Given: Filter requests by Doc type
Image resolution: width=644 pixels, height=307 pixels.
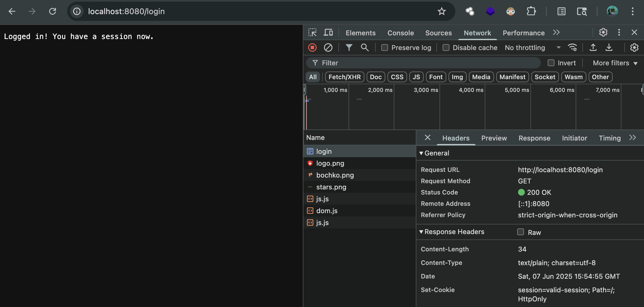Looking at the screenshot, I should pyautogui.click(x=376, y=77).
